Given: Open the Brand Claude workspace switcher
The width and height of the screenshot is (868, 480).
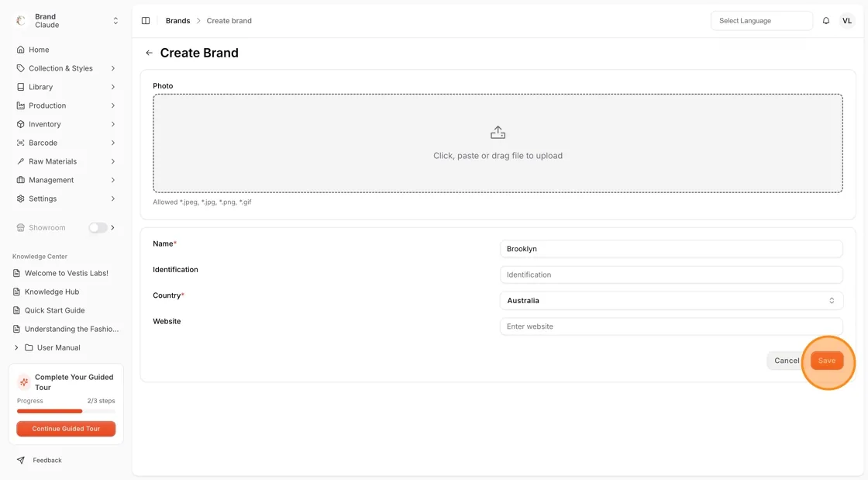Looking at the screenshot, I should pos(67,20).
